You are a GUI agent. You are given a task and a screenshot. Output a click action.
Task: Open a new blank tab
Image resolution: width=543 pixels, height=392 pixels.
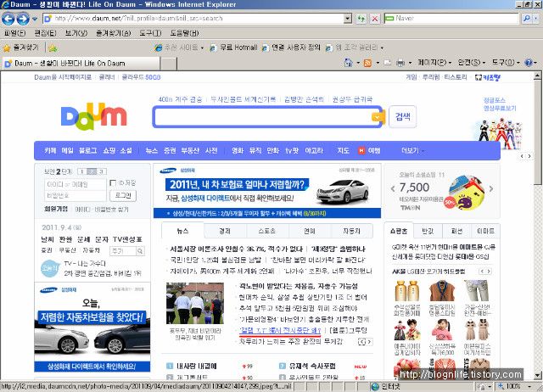pyautogui.click(x=169, y=64)
